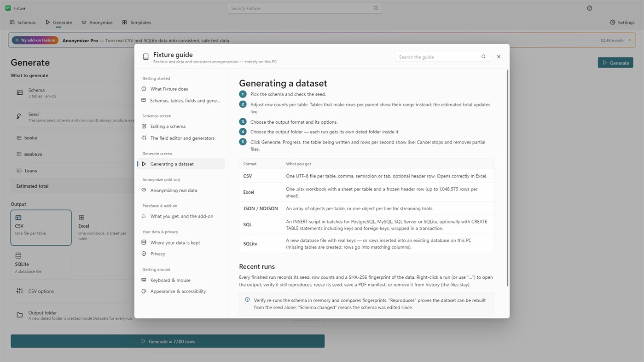Open the Settings button

tap(622, 23)
